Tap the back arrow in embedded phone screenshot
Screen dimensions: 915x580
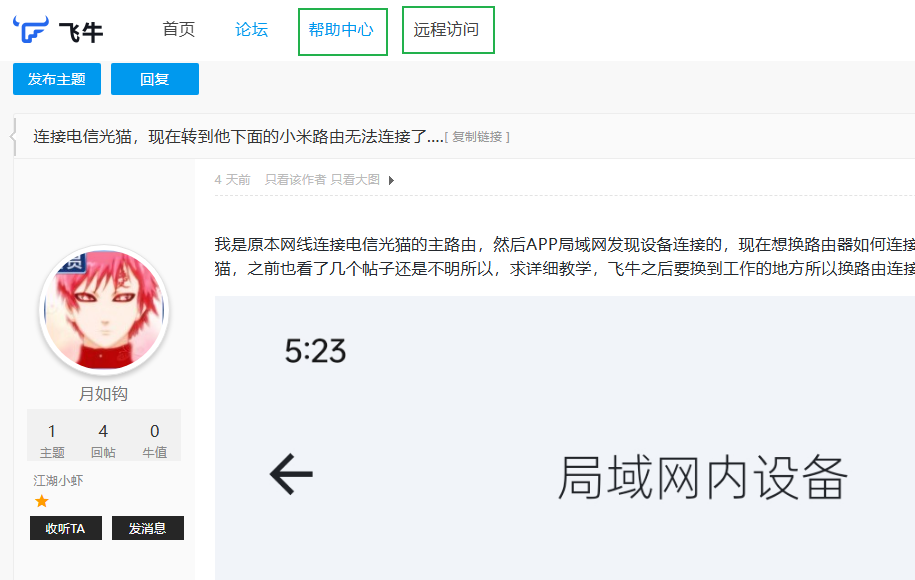(291, 474)
